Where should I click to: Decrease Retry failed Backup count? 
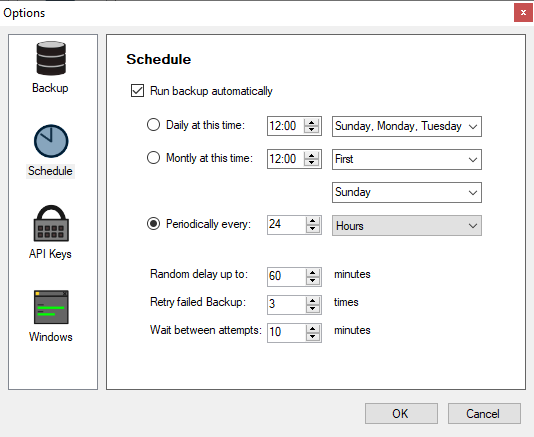pyautogui.click(x=312, y=309)
